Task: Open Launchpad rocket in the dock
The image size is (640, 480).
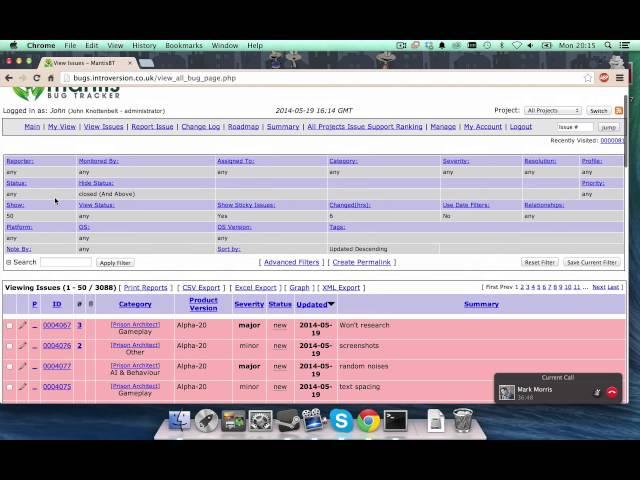Action: pos(206,420)
